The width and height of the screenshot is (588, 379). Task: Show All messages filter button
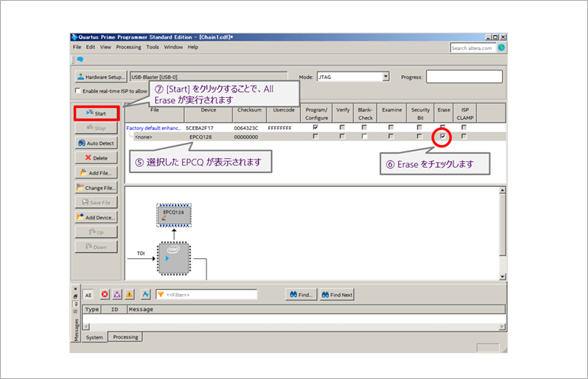pos(88,295)
